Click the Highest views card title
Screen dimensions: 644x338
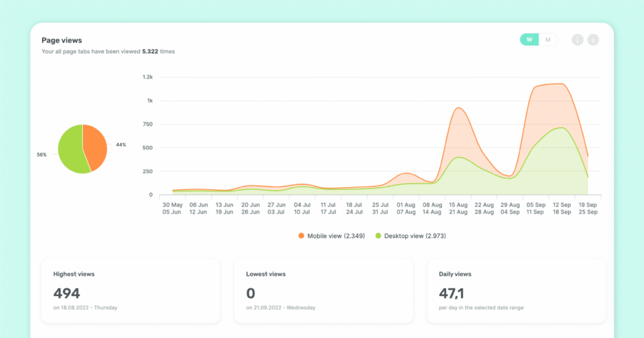tap(74, 274)
